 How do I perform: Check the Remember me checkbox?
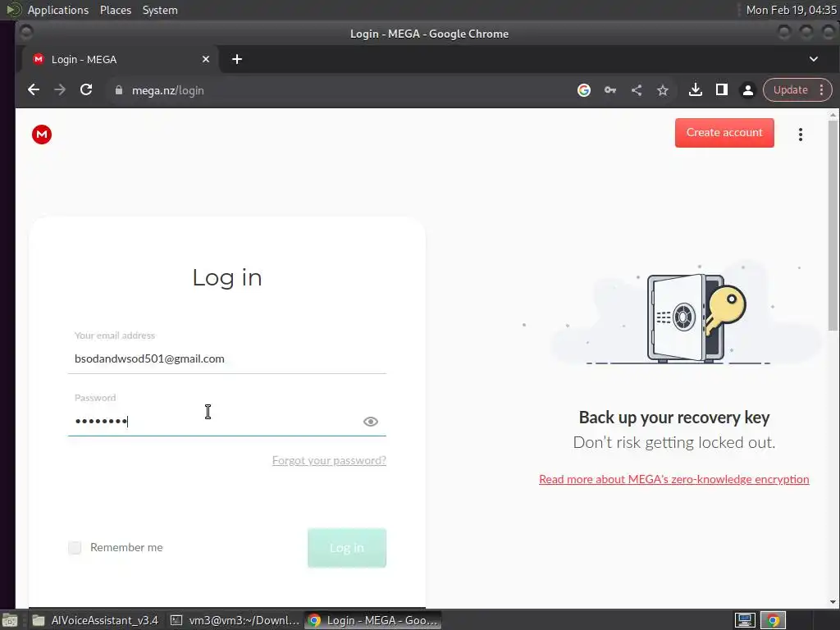click(x=75, y=547)
